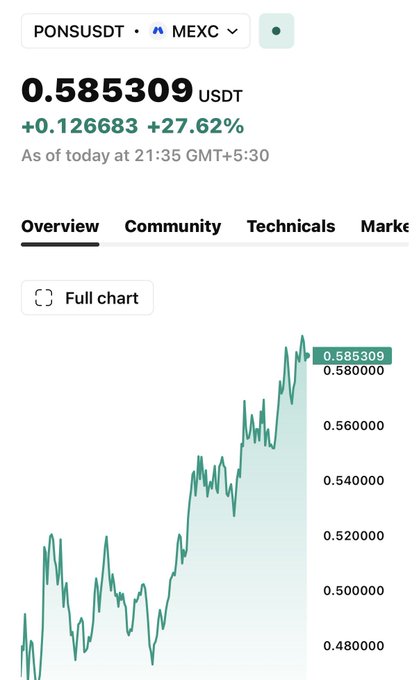Click the 'As of today at 21:35' timestamp

[x=145, y=155]
